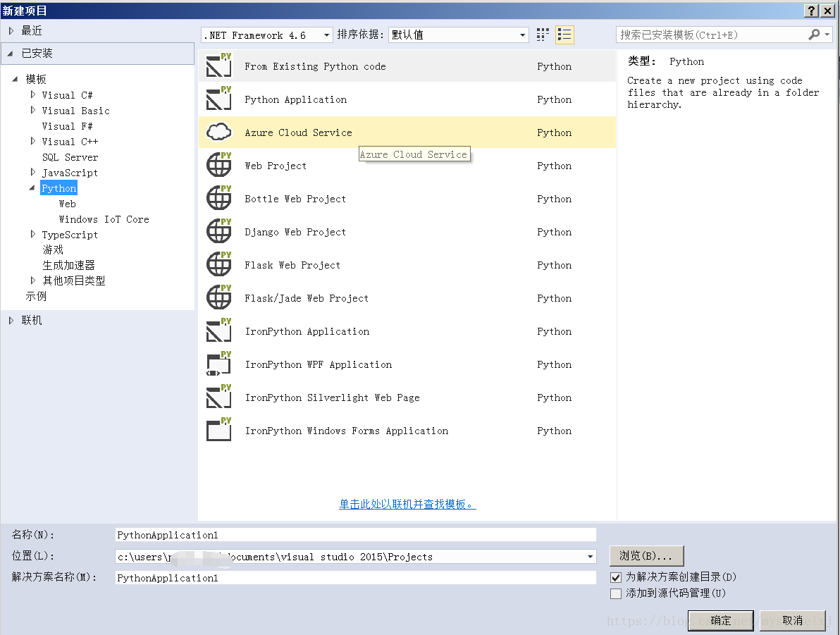Open search options dropdown arrow
840x635 pixels.
click(828, 35)
